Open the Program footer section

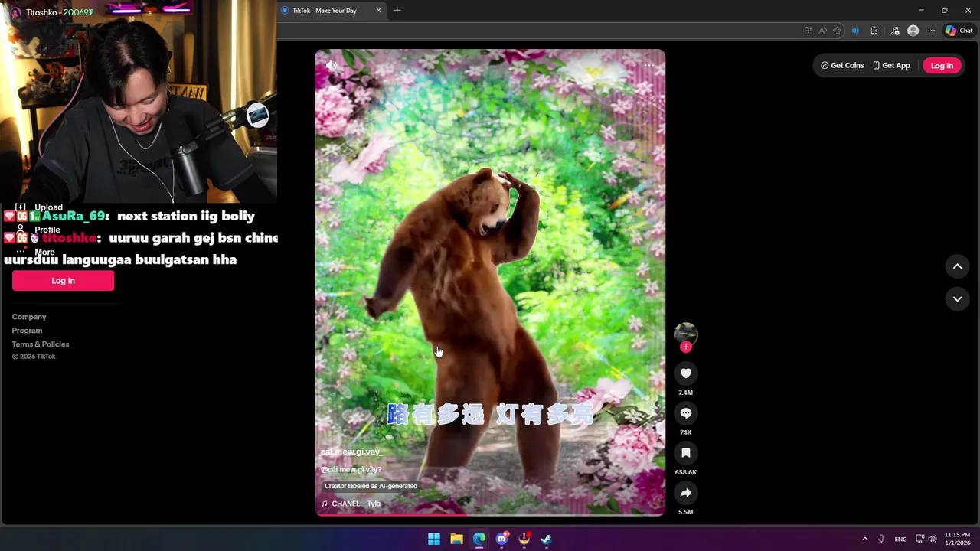pyautogui.click(x=27, y=331)
